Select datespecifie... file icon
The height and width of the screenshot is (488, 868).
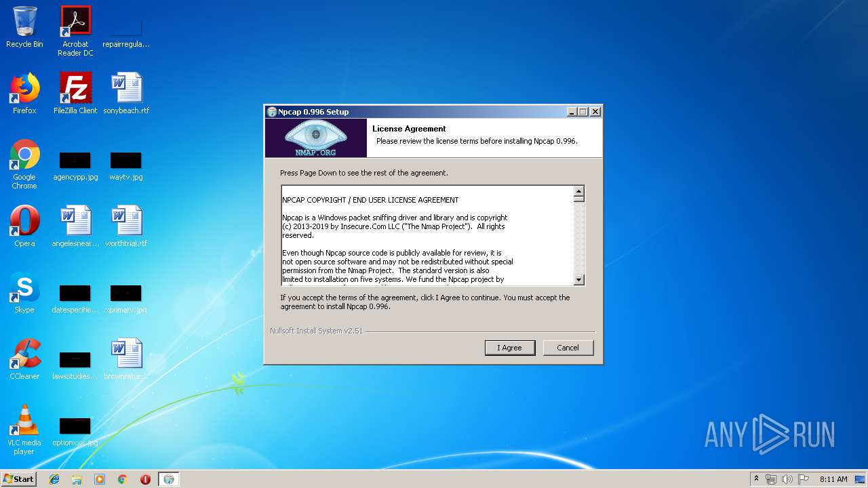[75, 300]
